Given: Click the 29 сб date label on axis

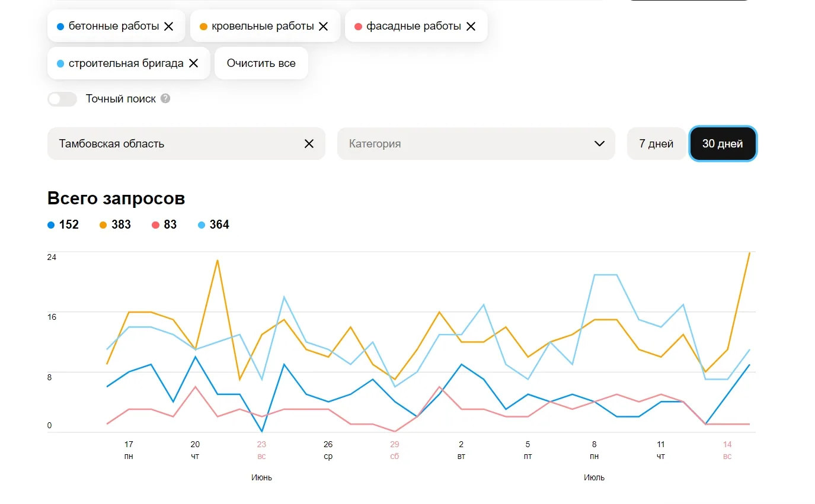Looking at the screenshot, I should (x=395, y=450).
